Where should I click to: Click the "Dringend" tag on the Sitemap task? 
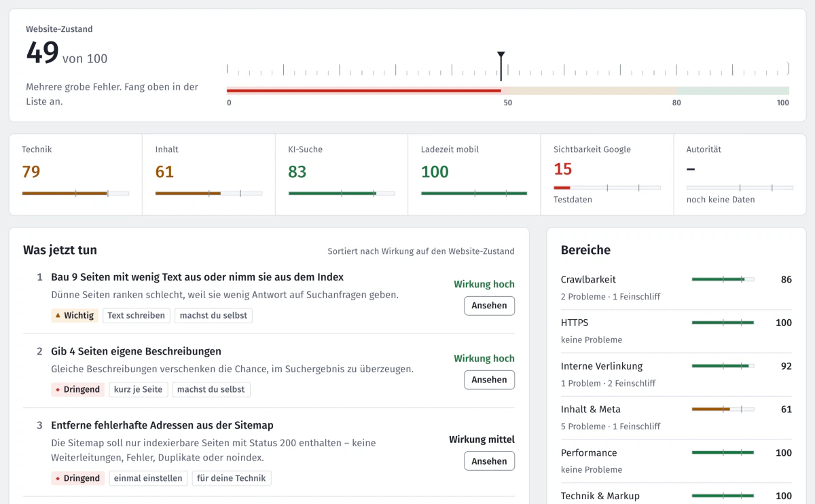[78, 478]
